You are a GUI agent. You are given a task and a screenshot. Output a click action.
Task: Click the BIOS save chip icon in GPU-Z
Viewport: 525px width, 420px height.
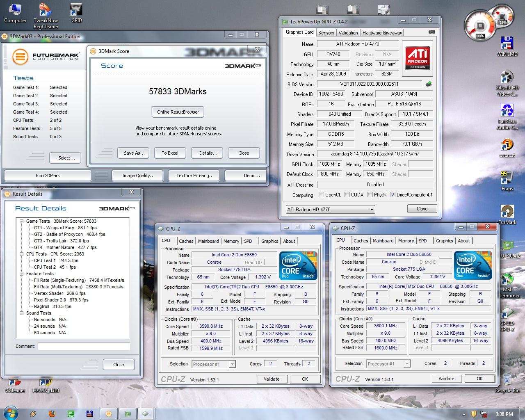pos(429,84)
